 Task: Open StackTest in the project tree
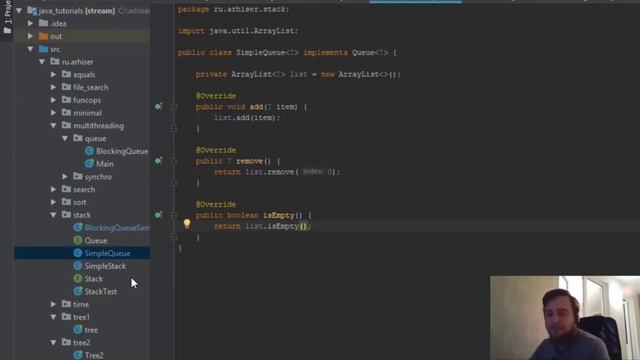[x=101, y=292]
